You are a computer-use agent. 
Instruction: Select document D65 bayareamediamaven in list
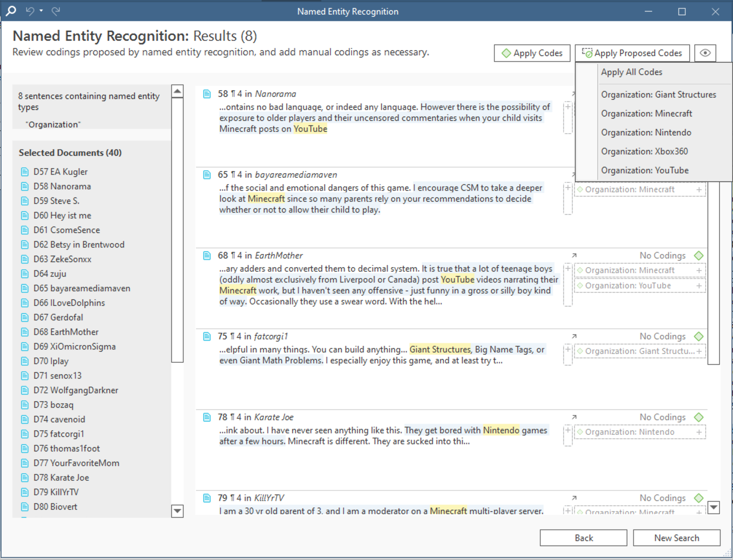pyautogui.click(x=82, y=288)
